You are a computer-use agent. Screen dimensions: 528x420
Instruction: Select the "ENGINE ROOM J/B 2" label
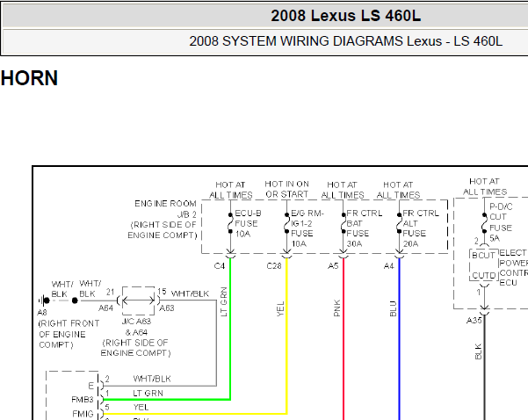[165, 209]
